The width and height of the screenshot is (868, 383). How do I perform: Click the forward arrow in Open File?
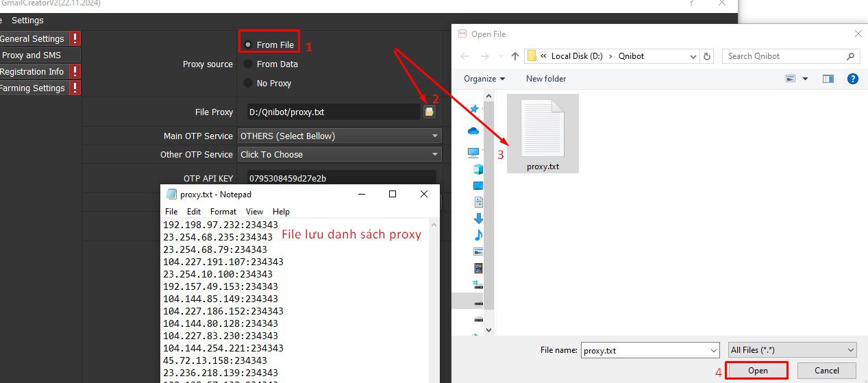point(484,56)
